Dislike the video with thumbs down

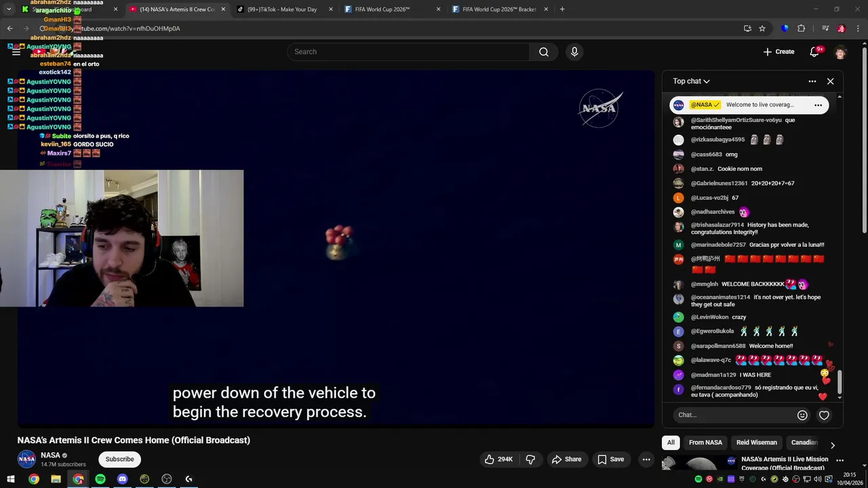pos(530,460)
